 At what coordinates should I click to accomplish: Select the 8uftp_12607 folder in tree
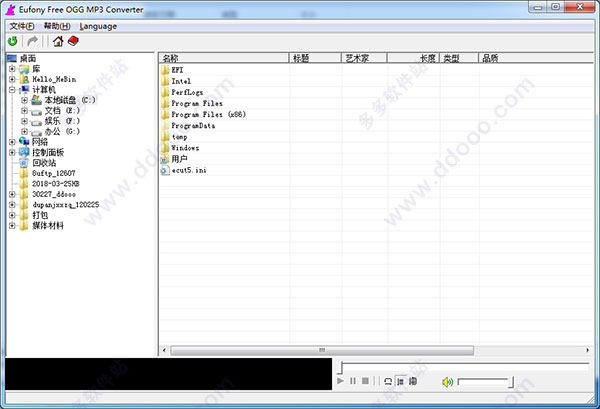tap(54, 173)
